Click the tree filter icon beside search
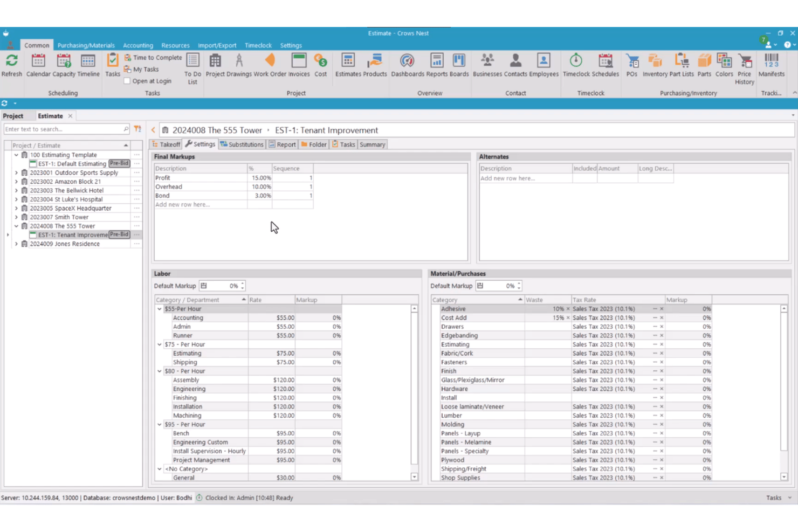 (x=137, y=129)
